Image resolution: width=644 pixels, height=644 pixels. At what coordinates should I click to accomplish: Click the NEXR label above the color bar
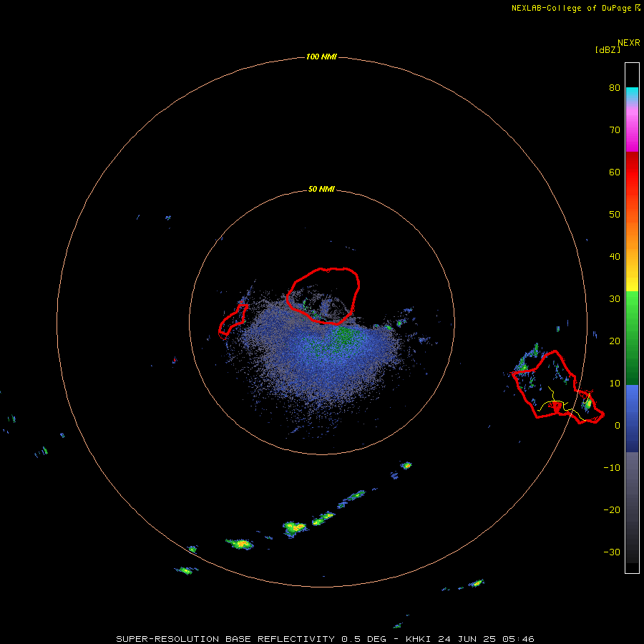tap(628, 42)
